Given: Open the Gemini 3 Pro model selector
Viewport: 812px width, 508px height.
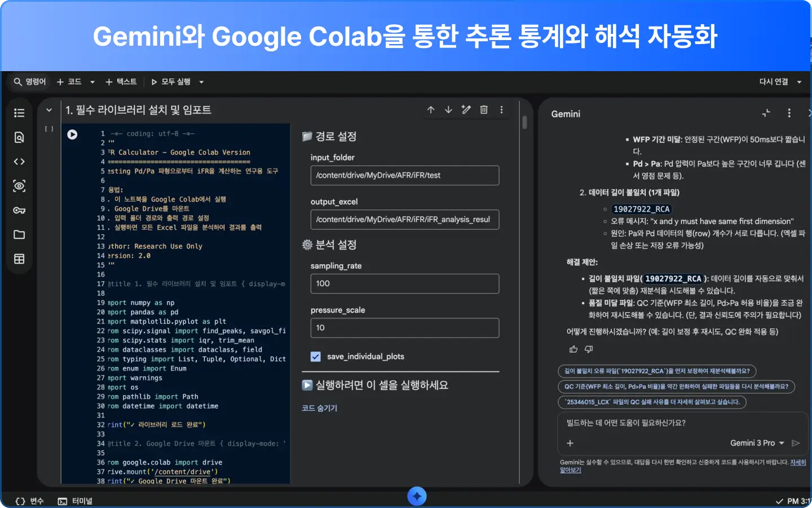Looking at the screenshot, I should (x=757, y=443).
